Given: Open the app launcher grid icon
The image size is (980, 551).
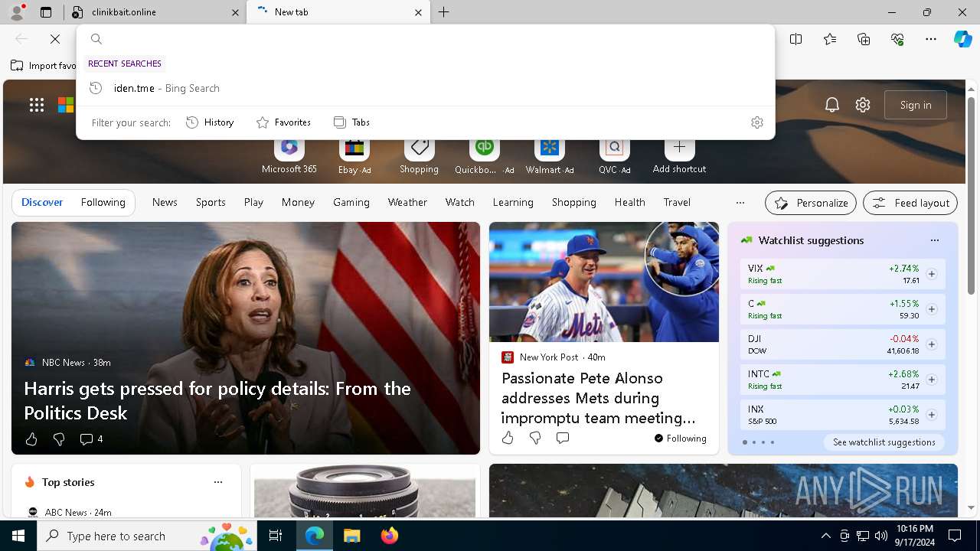Looking at the screenshot, I should click(x=37, y=105).
